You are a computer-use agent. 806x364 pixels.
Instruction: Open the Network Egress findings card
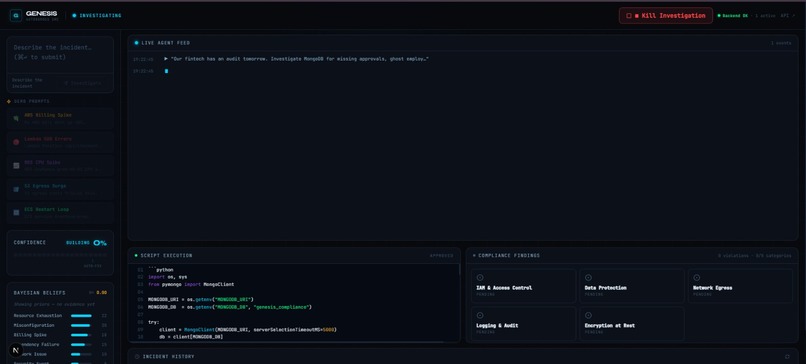pyautogui.click(x=740, y=286)
